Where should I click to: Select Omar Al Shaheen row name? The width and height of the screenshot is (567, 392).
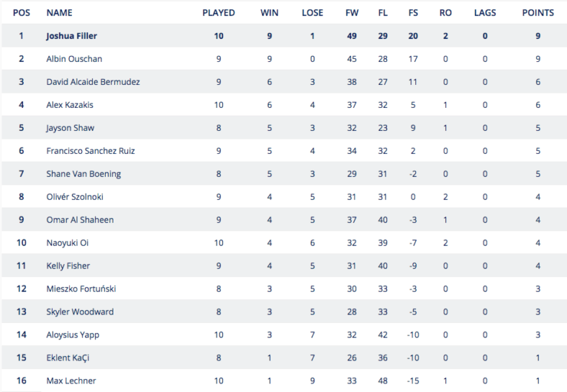pyautogui.click(x=80, y=220)
